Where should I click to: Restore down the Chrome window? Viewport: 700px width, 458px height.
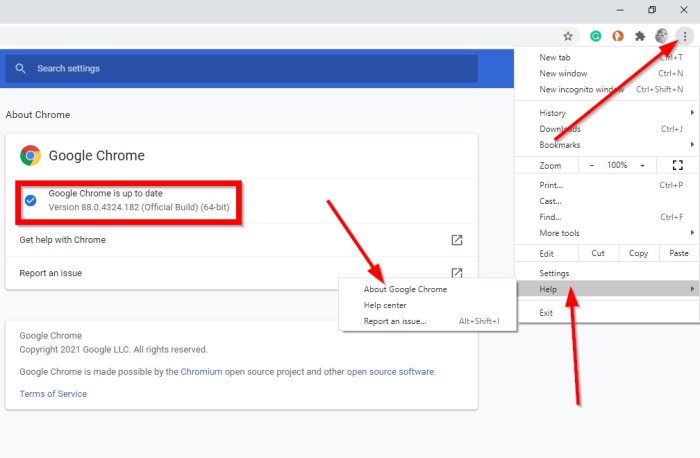(x=652, y=10)
